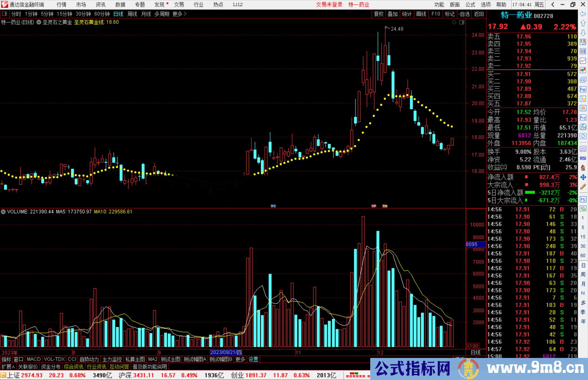
Task: Open the colored quote table icon
Action: coord(583,51)
